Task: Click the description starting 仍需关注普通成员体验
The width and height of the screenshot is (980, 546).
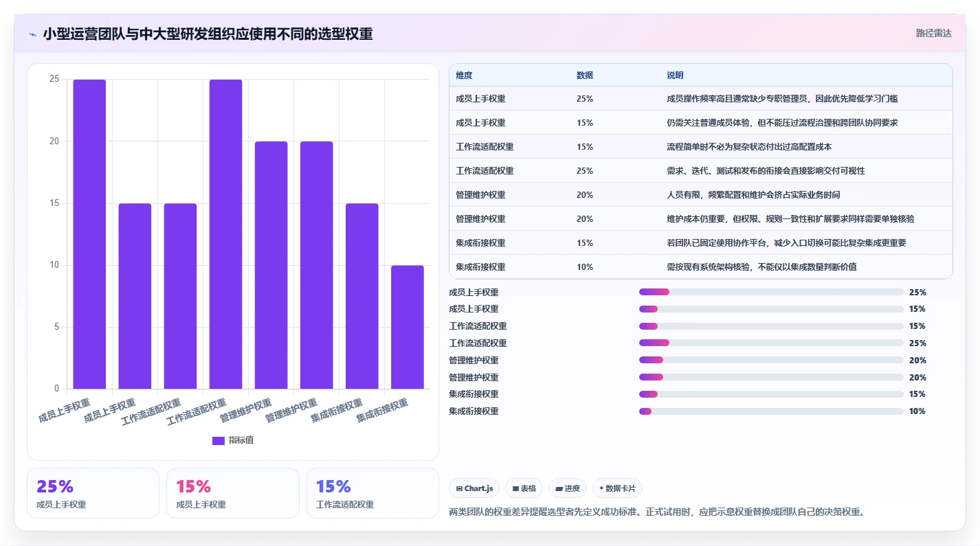Action: click(x=782, y=123)
